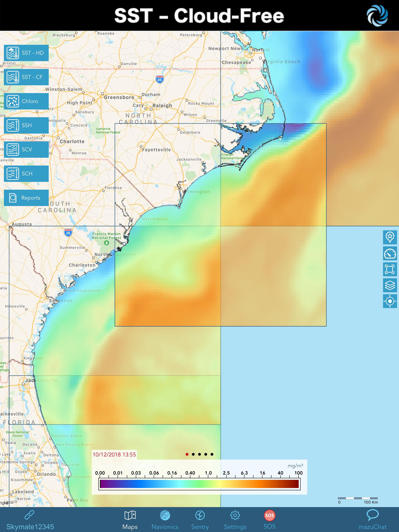399x532 pixels.
Task: Center map on current location
Action: 390,301
